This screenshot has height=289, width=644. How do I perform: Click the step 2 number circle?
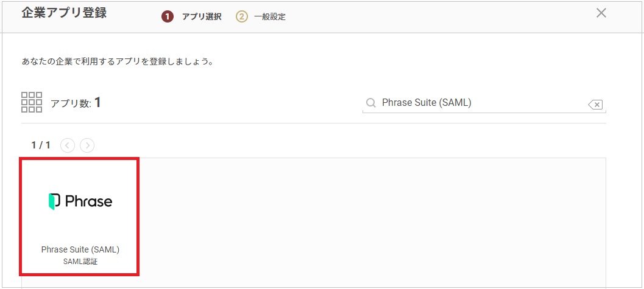[x=242, y=17]
